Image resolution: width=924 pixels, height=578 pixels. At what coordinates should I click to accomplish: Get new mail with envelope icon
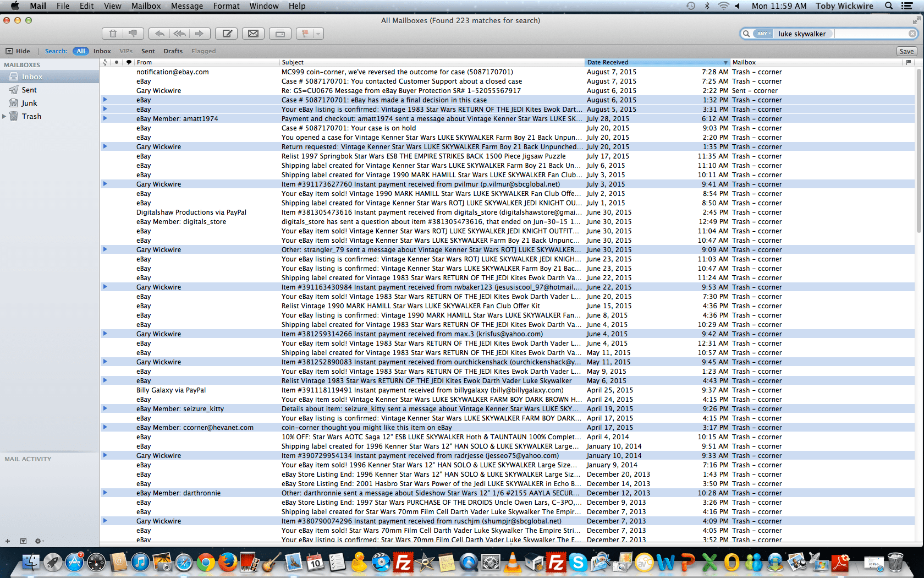pos(253,34)
